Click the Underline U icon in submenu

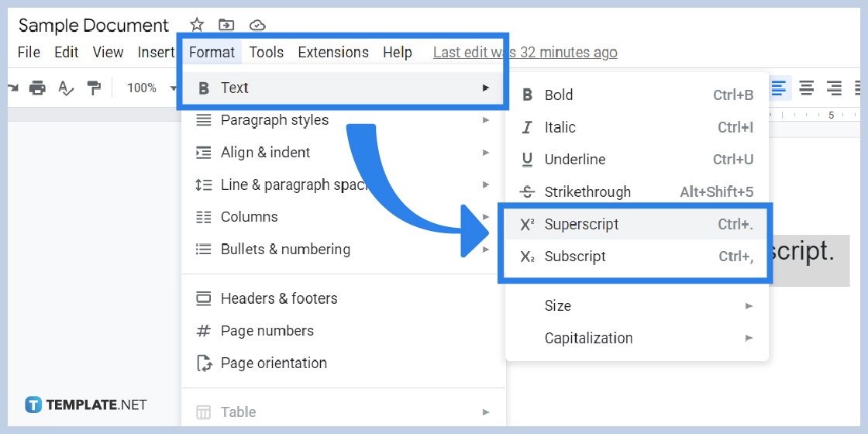[x=528, y=160]
